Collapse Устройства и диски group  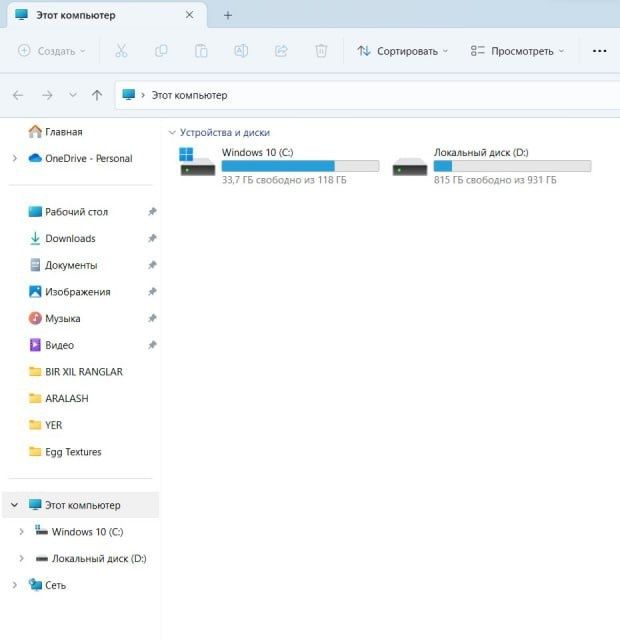(172, 132)
